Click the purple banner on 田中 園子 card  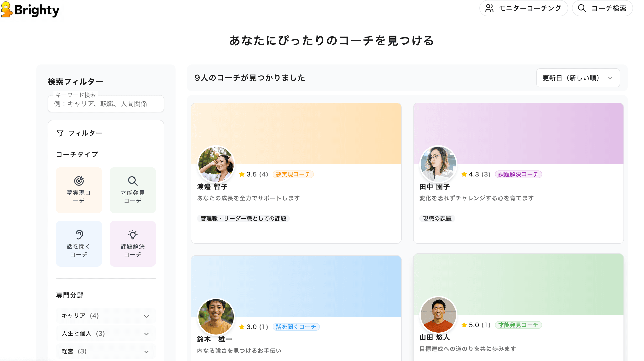tap(518, 134)
